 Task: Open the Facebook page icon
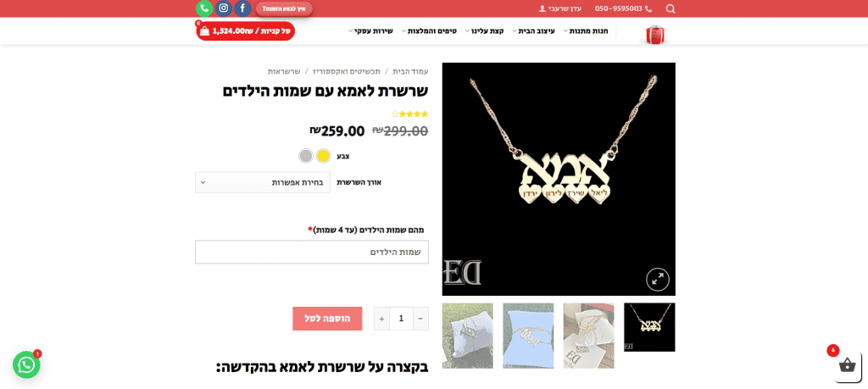pos(242,8)
